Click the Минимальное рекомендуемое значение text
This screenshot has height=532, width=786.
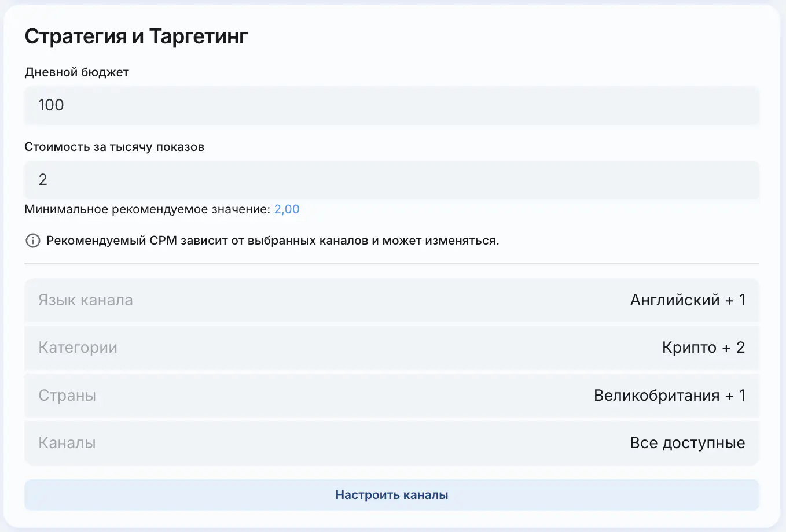148,209
